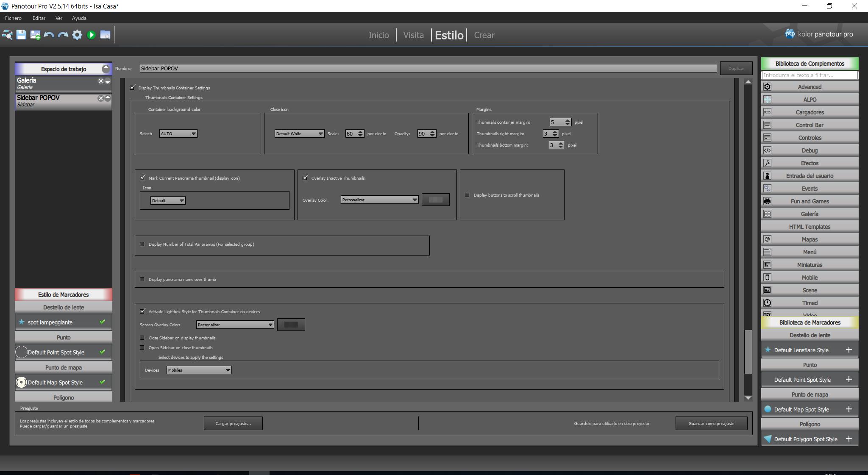Click the undo arrow in the toolbar
This screenshot has width=868, height=475.
click(49, 35)
